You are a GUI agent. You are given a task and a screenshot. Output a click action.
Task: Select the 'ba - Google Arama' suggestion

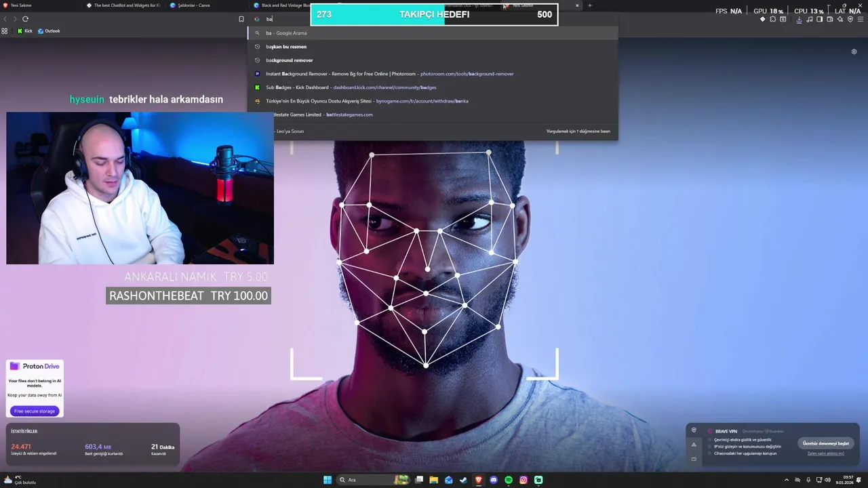tap(433, 33)
